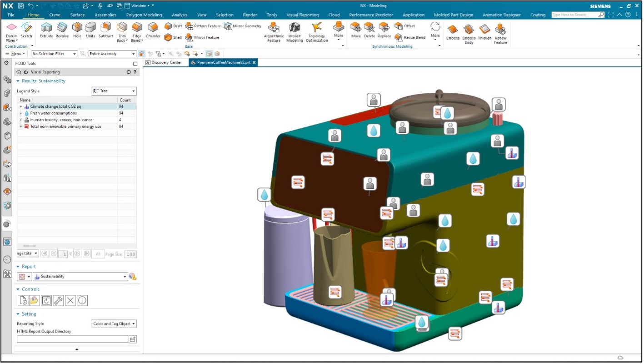Launch Implicit Modeling from the ribbon

pyautogui.click(x=295, y=31)
